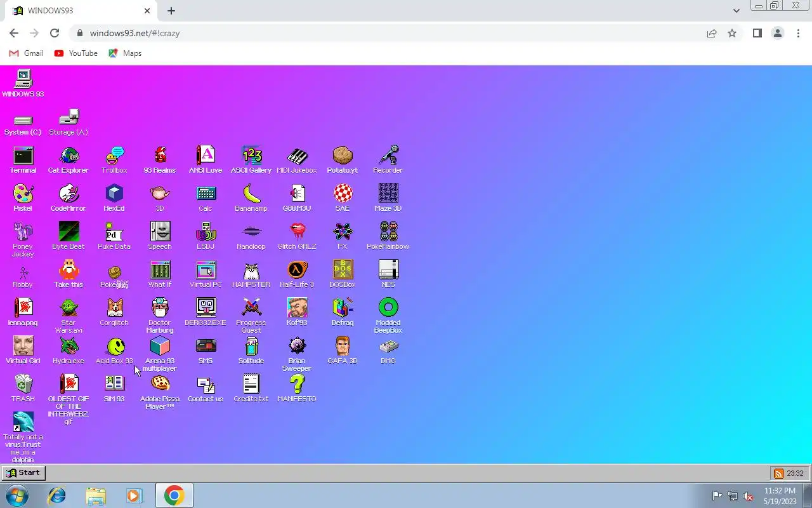Open the Calc calculator icon
The image size is (812, 508).
(206, 197)
